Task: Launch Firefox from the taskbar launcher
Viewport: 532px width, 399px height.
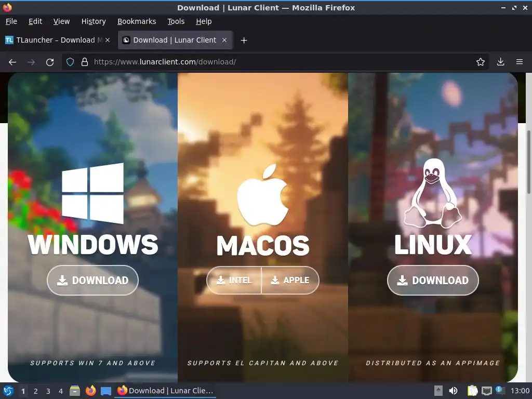Action: [90, 391]
